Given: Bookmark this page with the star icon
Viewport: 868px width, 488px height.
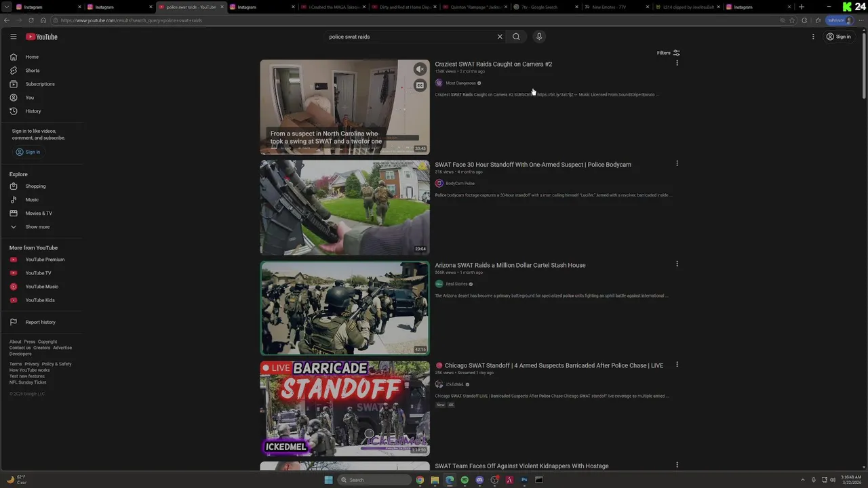Looking at the screenshot, I should pos(792,20).
